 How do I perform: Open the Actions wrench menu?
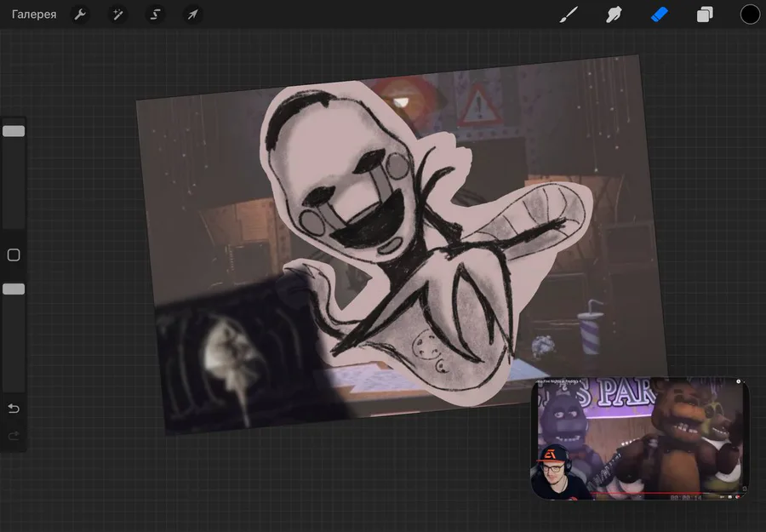pyautogui.click(x=80, y=14)
